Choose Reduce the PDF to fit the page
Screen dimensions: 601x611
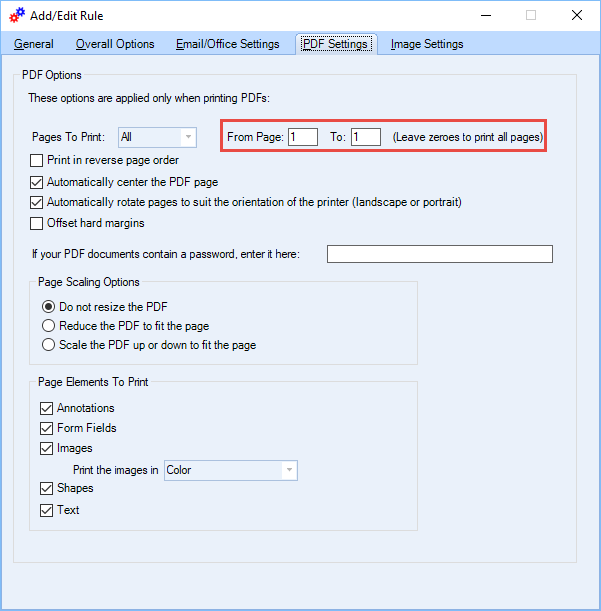tap(48, 326)
